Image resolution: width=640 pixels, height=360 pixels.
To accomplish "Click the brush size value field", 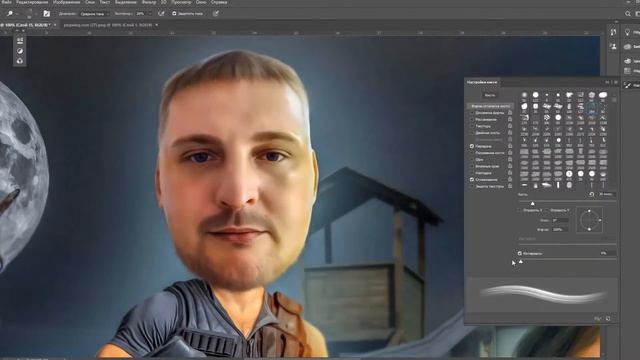I will pyautogui.click(x=607, y=194).
